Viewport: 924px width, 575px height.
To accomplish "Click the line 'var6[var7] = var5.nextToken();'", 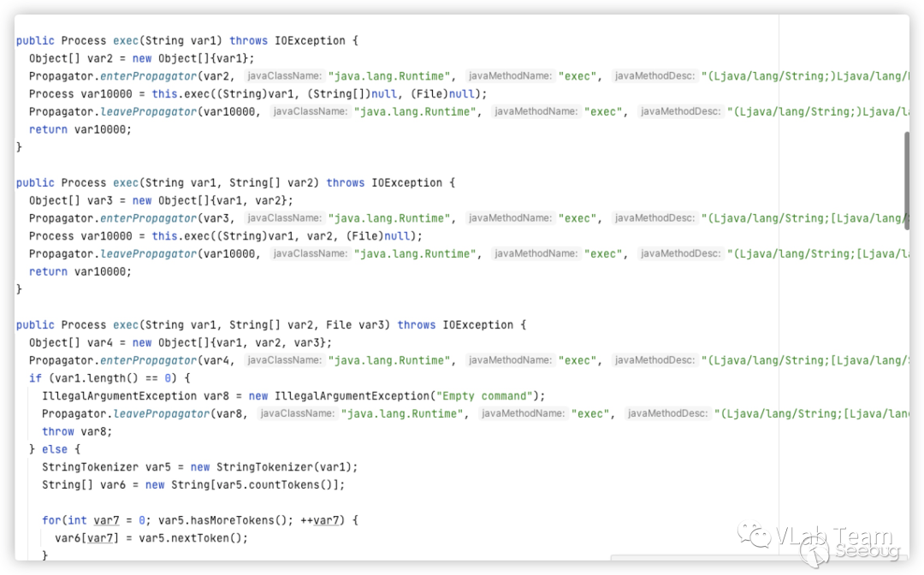I will [151, 538].
